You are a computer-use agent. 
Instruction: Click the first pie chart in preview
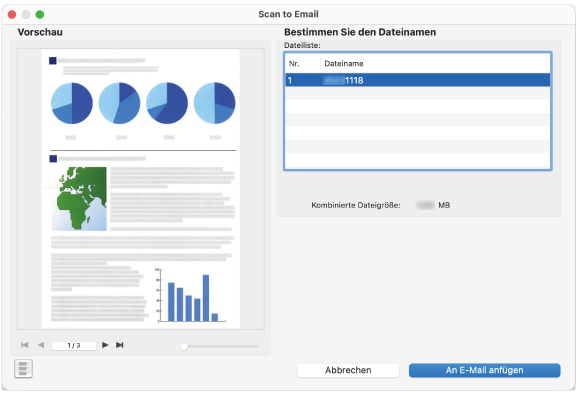(x=72, y=103)
